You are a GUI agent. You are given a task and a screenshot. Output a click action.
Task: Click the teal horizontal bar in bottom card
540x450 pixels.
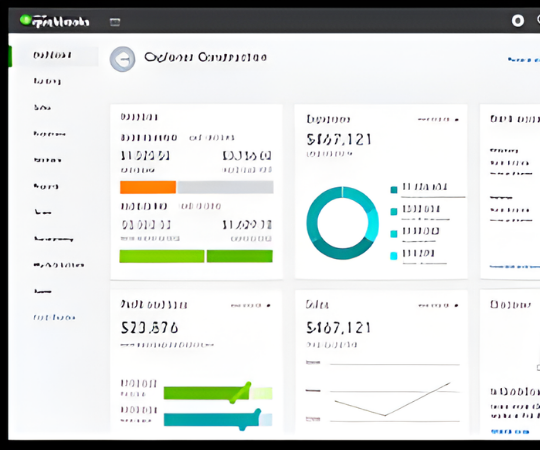pos(211,420)
